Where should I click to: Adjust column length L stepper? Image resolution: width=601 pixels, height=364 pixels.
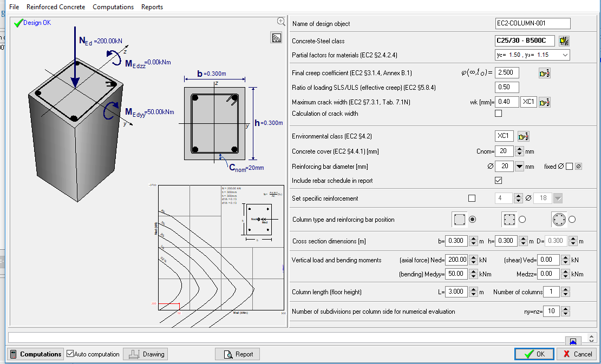coord(473,292)
